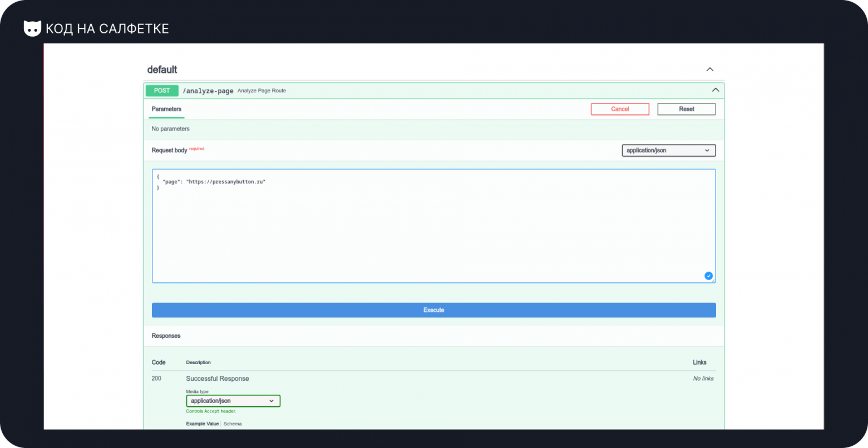
Task: Select the Example Value tab
Action: pos(202,424)
